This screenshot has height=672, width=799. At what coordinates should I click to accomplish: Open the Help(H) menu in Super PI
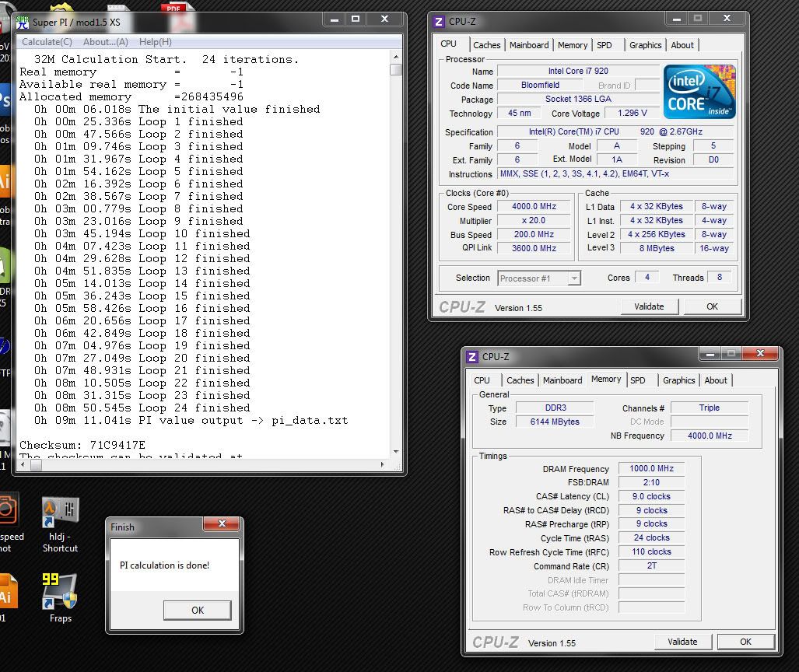[x=156, y=42]
